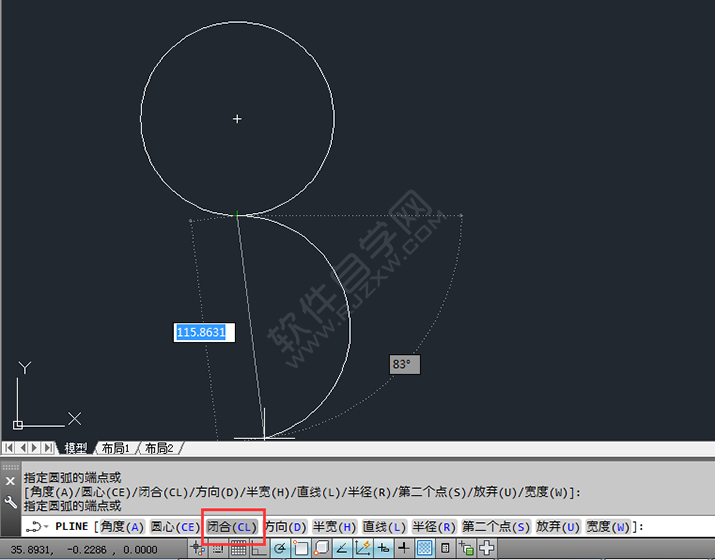
Task: Choose 半径(R) option in command line
Action: (x=434, y=527)
